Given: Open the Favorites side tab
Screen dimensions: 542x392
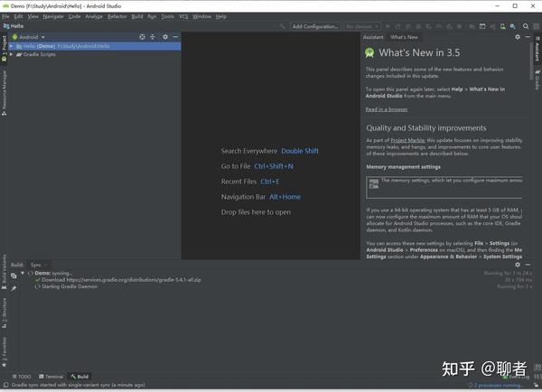Looking at the screenshot, I should click(5, 352).
